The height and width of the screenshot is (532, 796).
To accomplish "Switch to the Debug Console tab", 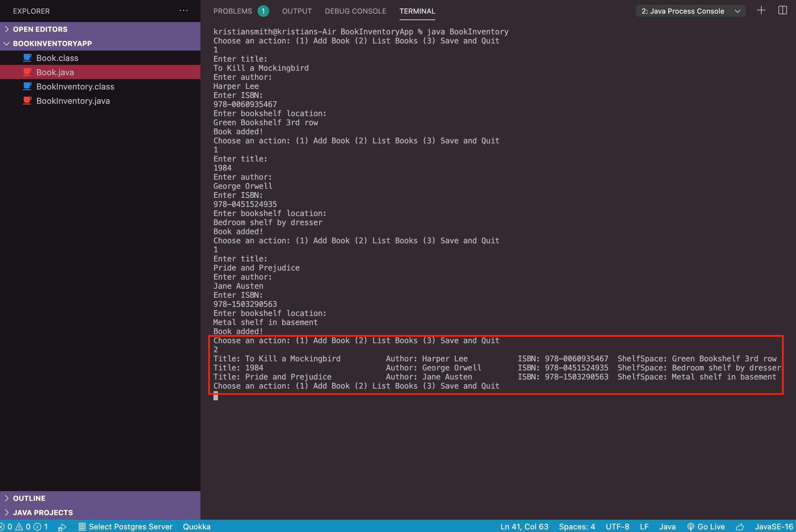I will click(356, 11).
